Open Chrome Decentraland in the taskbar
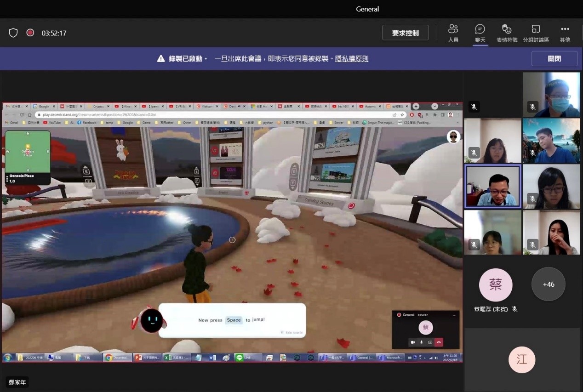The height and width of the screenshot is (392, 583). click(117, 358)
